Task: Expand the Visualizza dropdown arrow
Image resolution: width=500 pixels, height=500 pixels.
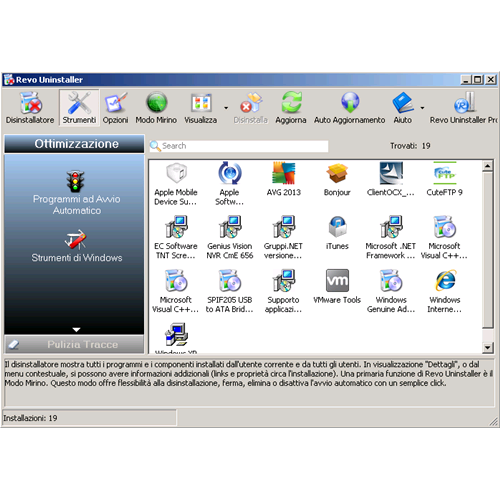Action: tap(226, 108)
